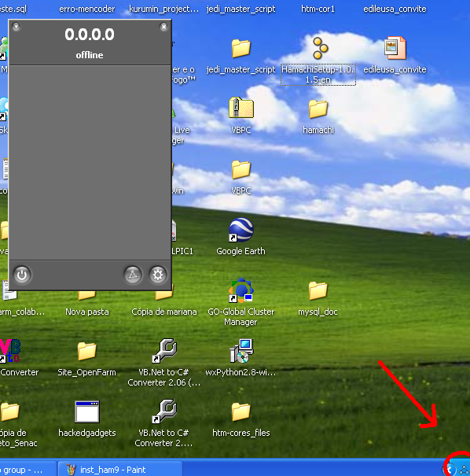
Task: Click the Nova pasta folder label
Action: click(x=87, y=312)
